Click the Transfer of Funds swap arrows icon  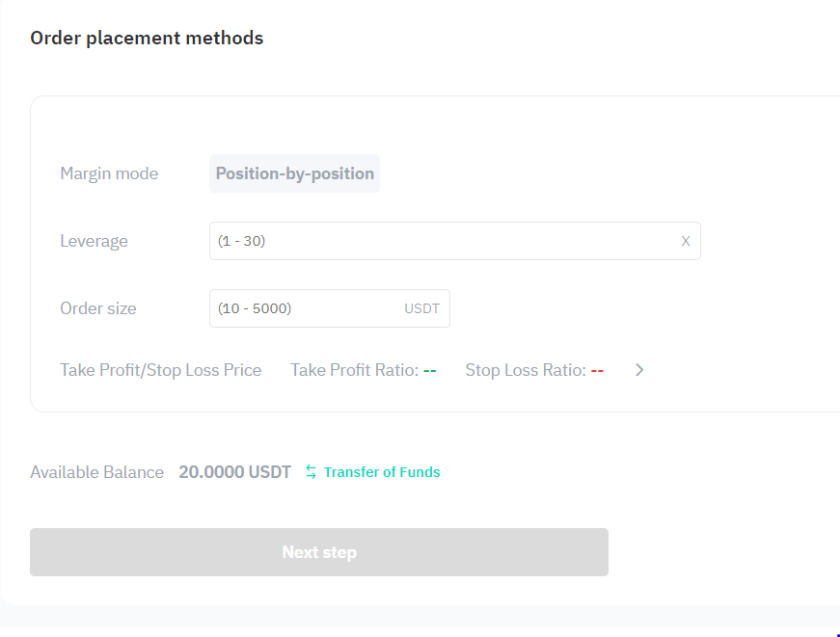pyautogui.click(x=311, y=472)
